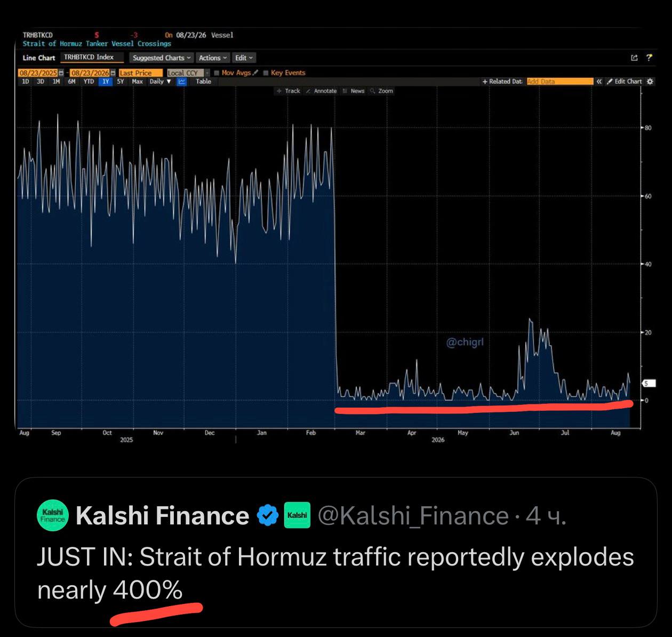Click the '4 ч.' tweet timestamp

coord(546,516)
